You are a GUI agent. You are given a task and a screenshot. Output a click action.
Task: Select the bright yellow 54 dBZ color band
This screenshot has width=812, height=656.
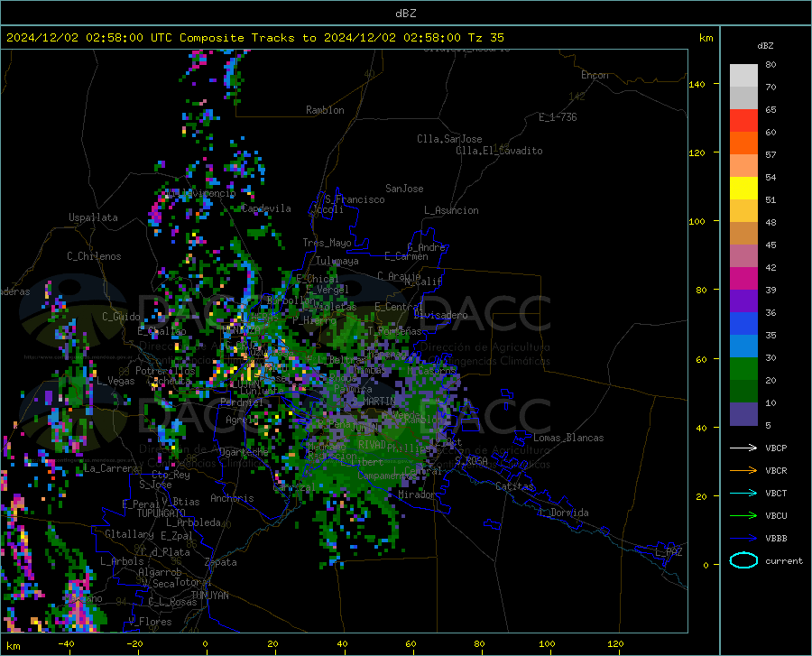pos(743,189)
